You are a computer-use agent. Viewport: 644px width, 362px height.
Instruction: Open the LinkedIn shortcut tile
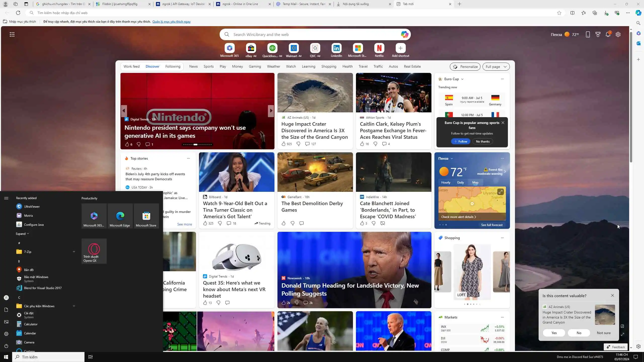pos(336,48)
